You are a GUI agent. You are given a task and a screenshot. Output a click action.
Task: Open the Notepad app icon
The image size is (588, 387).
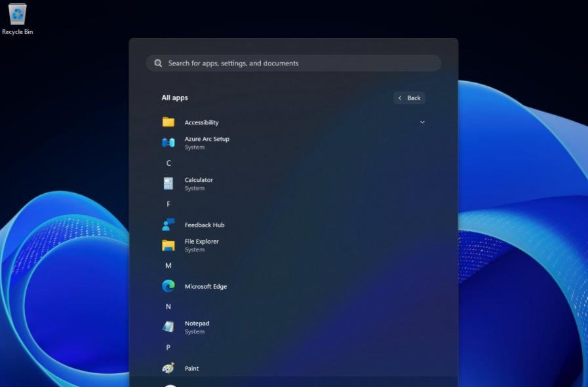[168, 327]
